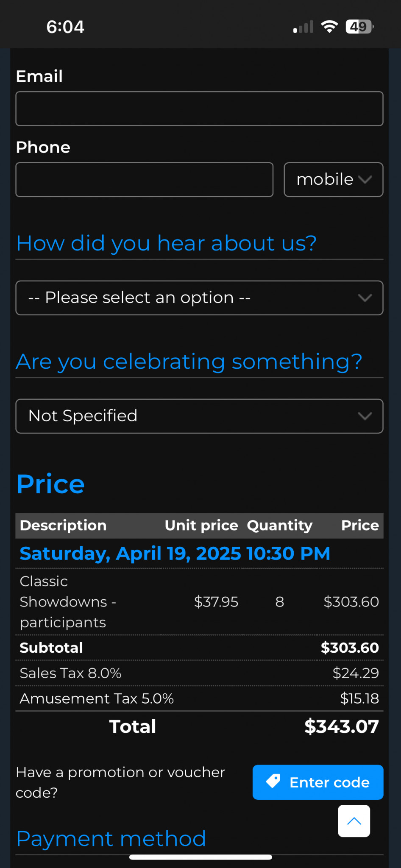Expand the 'Please select an option' dropdown
Image resolution: width=401 pixels, height=868 pixels.
point(199,298)
